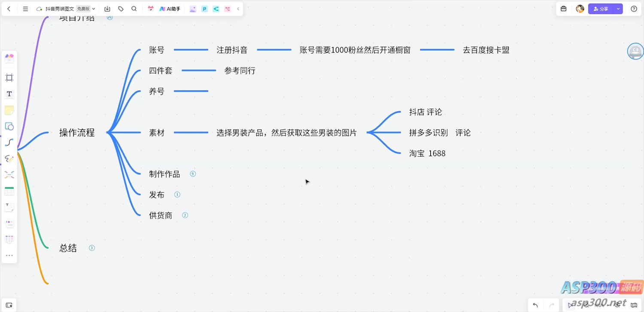The image size is (644, 312).
Task: Open the export download icon
Action: coord(107,9)
